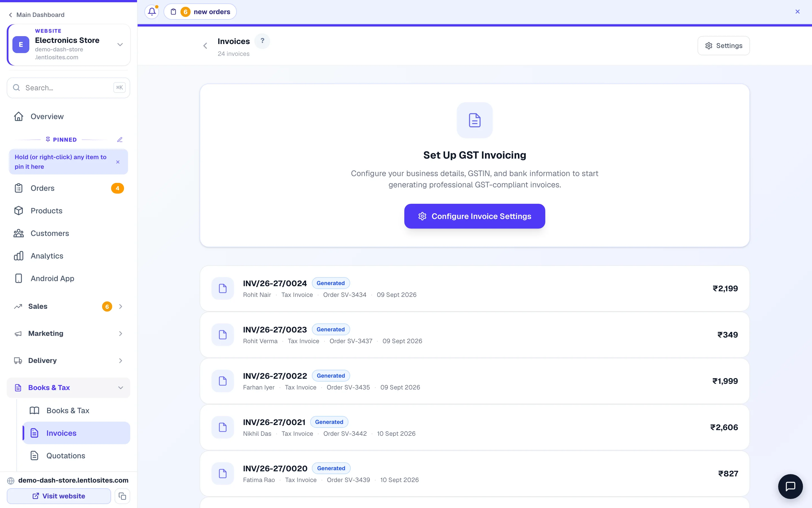812x508 pixels.
Task: Close the new orders banner
Action: click(x=798, y=12)
